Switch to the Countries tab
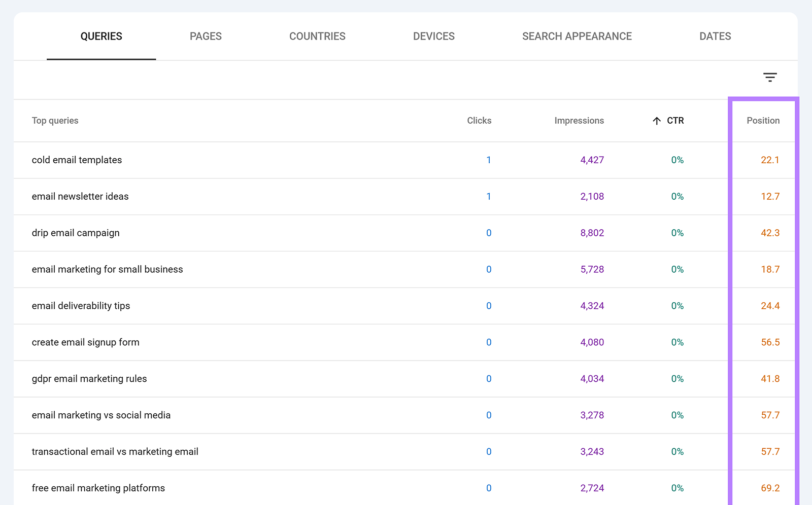 click(317, 36)
